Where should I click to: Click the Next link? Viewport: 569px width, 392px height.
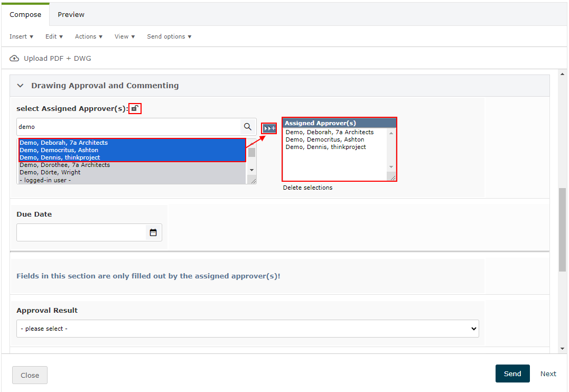click(548, 374)
